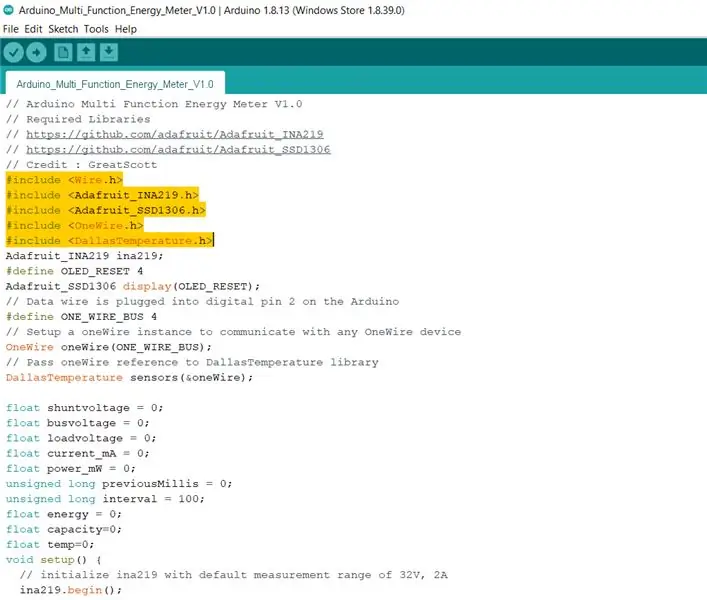
Task: Click the Verify sketch checkmark icon
Action: point(14,53)
